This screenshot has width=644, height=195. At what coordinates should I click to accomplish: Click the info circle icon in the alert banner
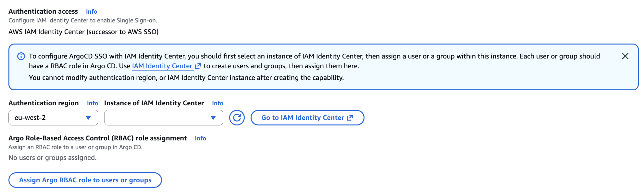(21, 56)
